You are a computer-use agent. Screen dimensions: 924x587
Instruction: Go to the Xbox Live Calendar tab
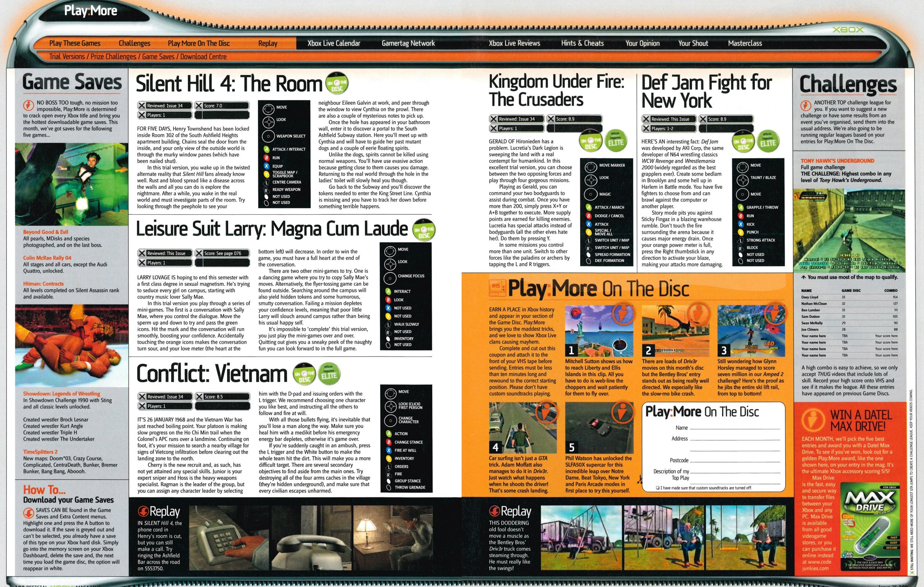click(x=333, y=43)
